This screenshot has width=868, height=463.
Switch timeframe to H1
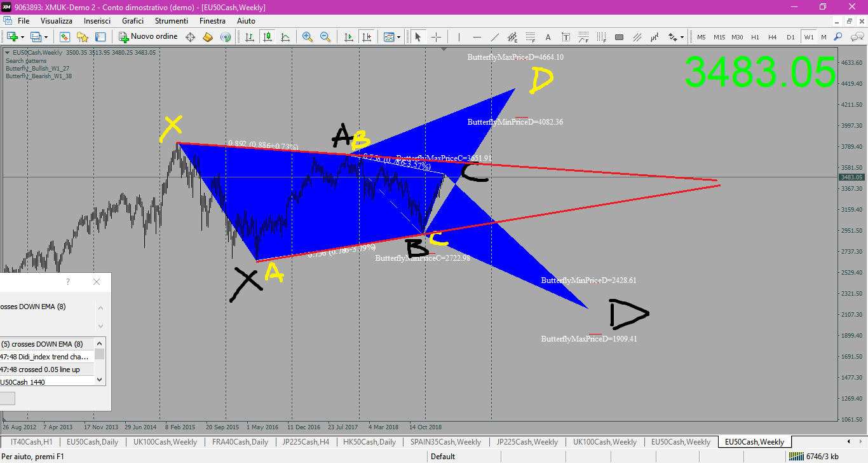pyautogui.click(x=755, y=37)
